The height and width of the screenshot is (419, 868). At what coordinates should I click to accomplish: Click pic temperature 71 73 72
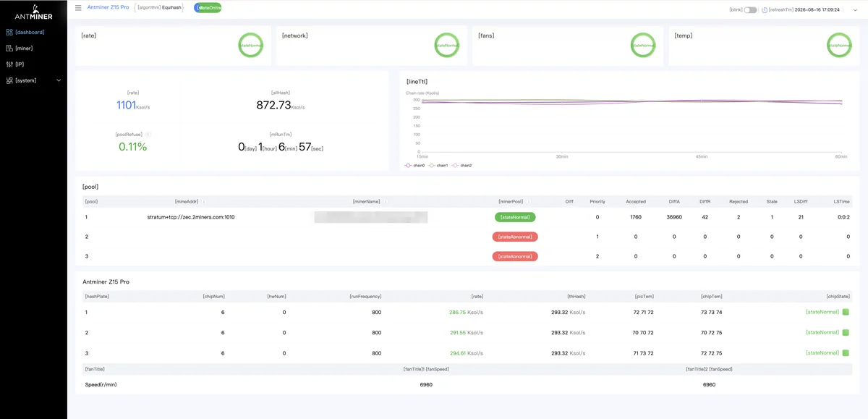pos(642,352)
